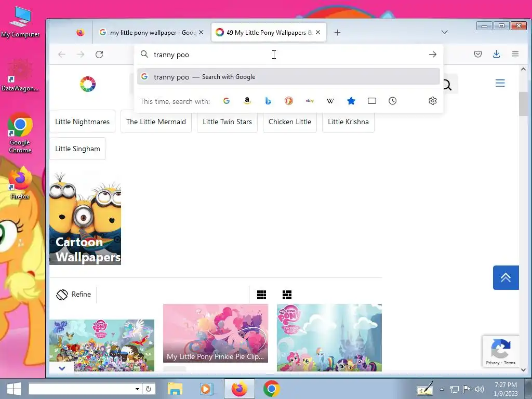Click the site's magnifier search icon

[447, 85]
